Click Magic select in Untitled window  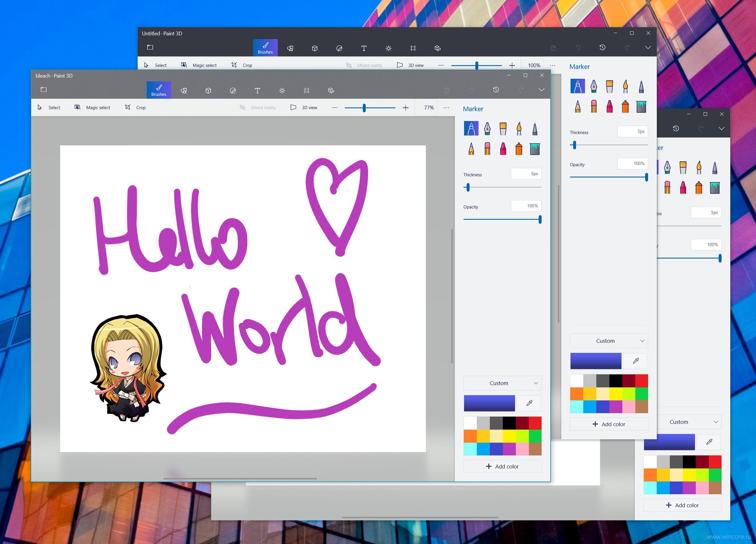(x=199, y=65)
